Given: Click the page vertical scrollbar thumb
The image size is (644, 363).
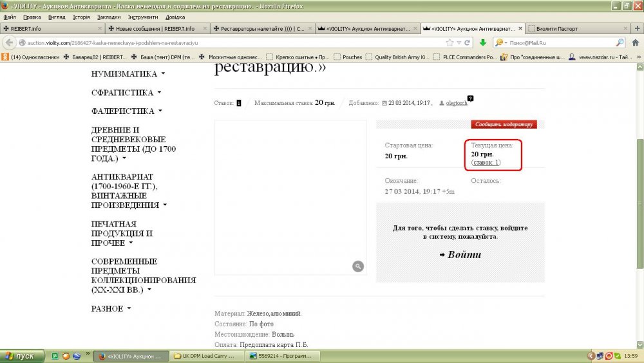Looking at the screenshot, I should (x=639, y=203).
